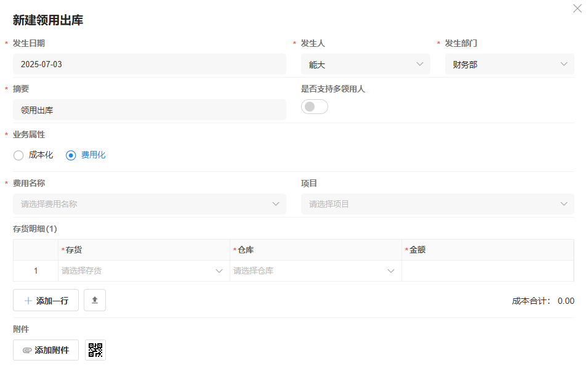Viewport: 588px width, 379px height.
Task: Select the 成本化 radio option
Action: pos(18,155)
